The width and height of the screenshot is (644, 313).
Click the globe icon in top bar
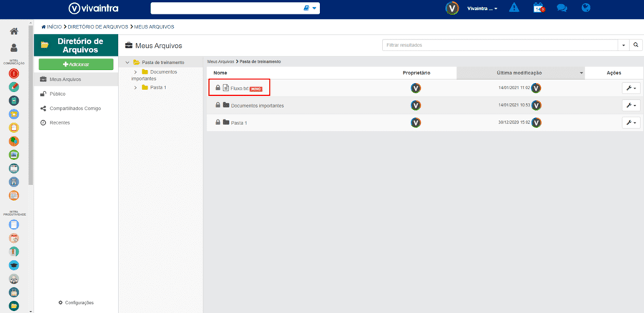(x=586, y=8)
